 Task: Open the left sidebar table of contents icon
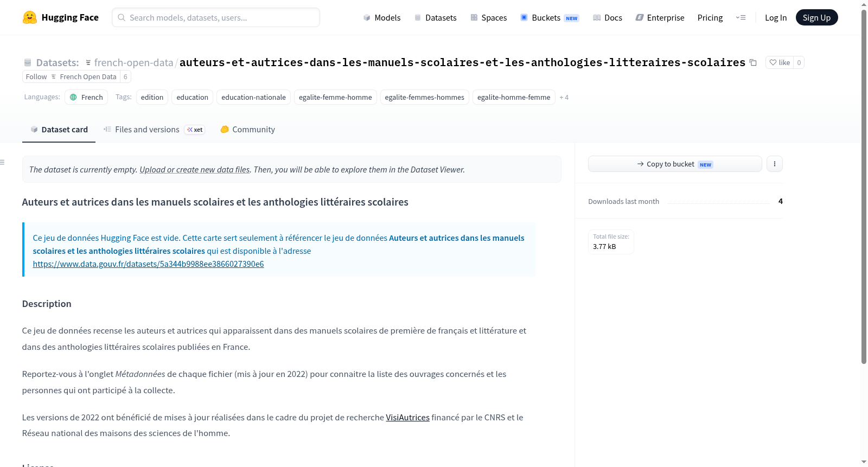[3, 162]
